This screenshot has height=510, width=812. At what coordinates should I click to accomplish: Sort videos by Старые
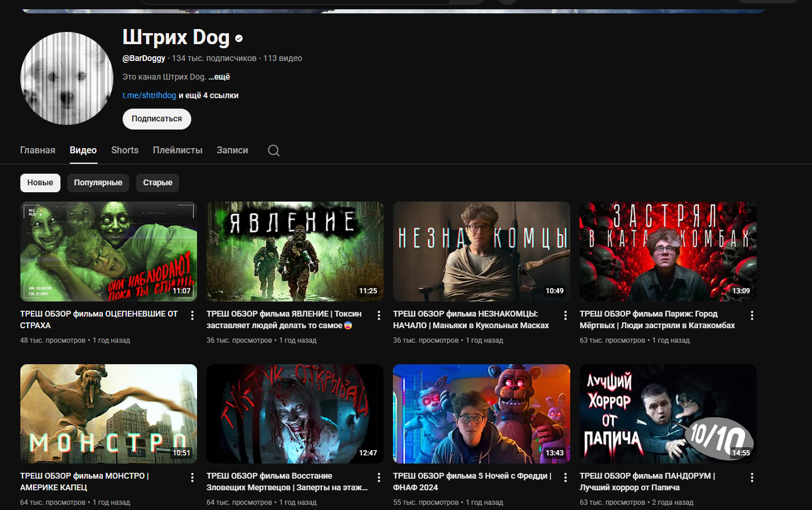point(158,182)
